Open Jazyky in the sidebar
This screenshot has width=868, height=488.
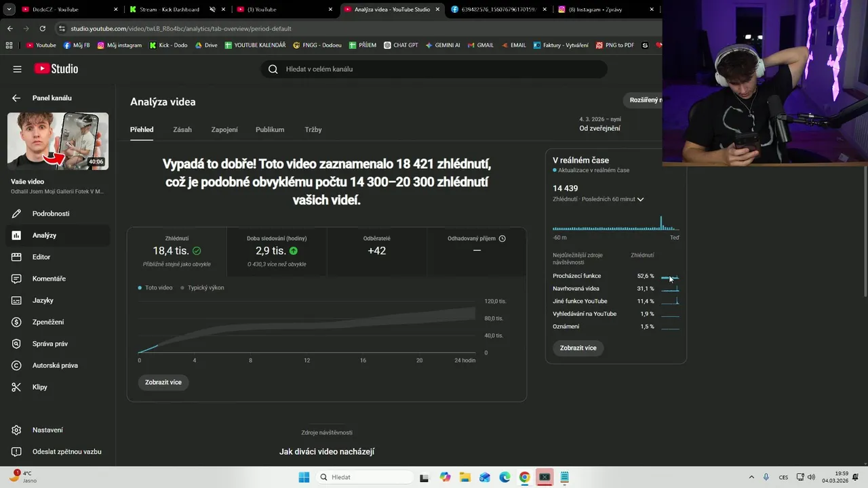click(x=58, y=300)
